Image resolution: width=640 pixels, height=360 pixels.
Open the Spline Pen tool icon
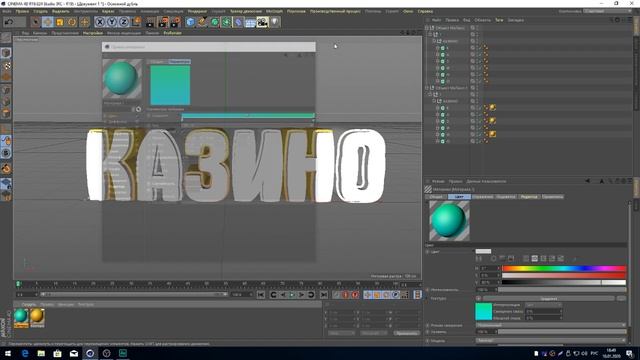pos(202,22)
